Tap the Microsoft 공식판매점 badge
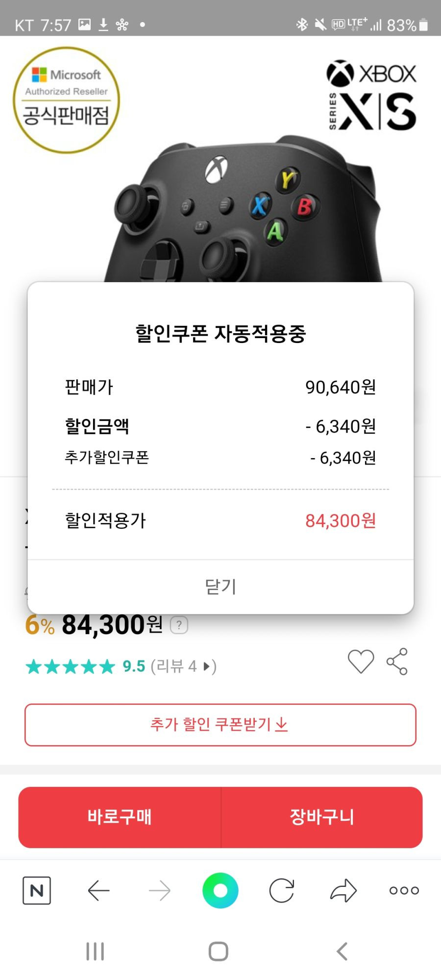The height and width of the screenshot is (980, 441). pyautogui.click(x=66, y=100)
